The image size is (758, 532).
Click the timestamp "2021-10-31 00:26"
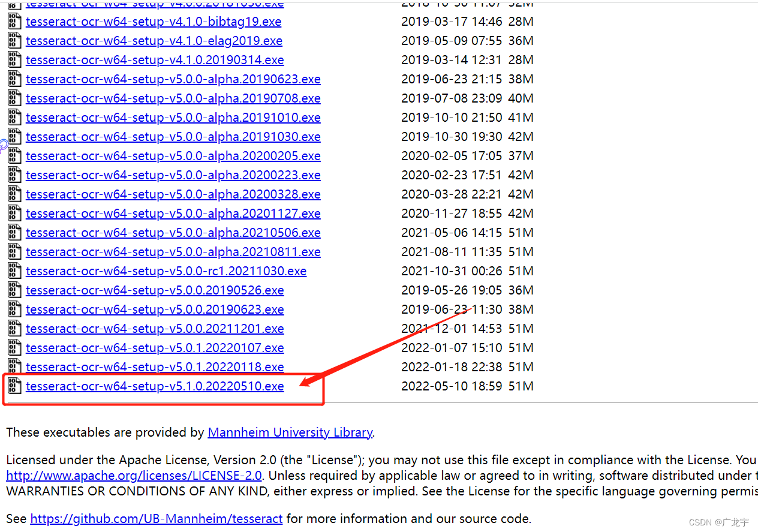452,271
